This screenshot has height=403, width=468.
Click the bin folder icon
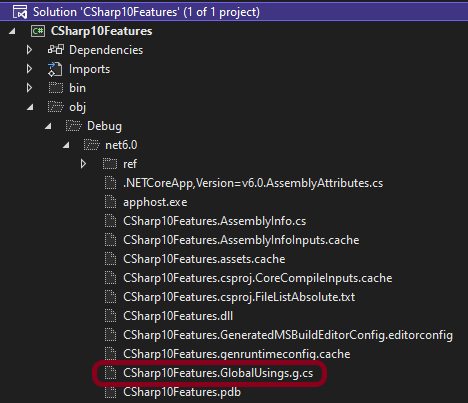(x=56, y=88)
